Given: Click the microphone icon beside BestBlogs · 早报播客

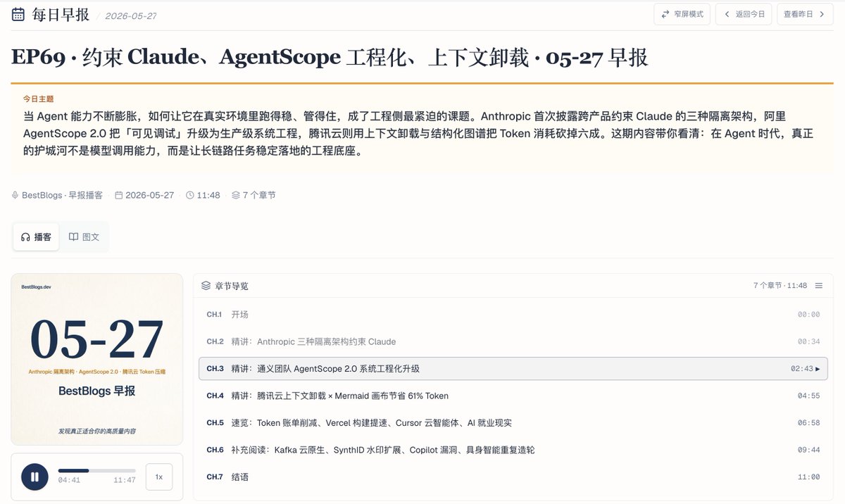Looking at the screenshot, I should click(x=15, y=195).
